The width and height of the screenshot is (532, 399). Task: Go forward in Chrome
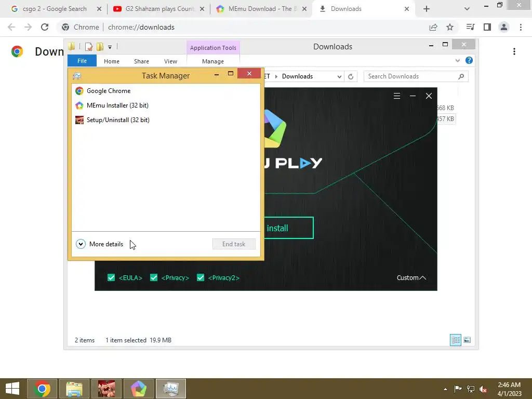click(28, 27)
